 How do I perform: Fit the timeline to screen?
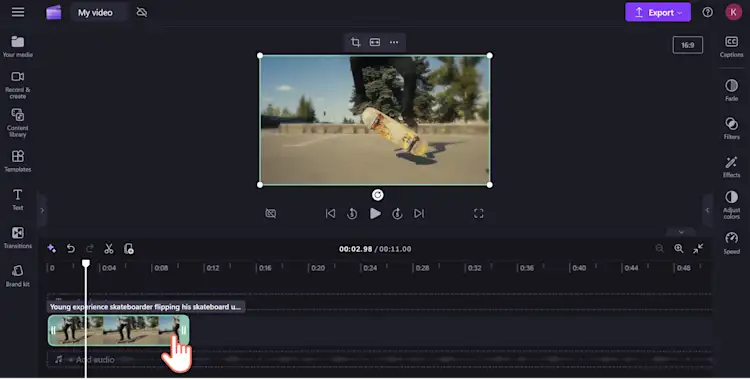click(x=698, y=248)
